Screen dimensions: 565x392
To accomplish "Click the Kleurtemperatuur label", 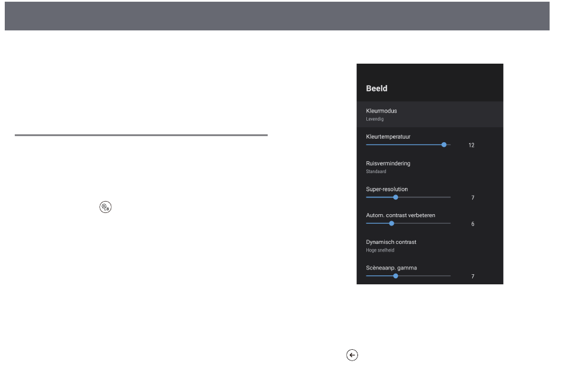I will point(388,137).
